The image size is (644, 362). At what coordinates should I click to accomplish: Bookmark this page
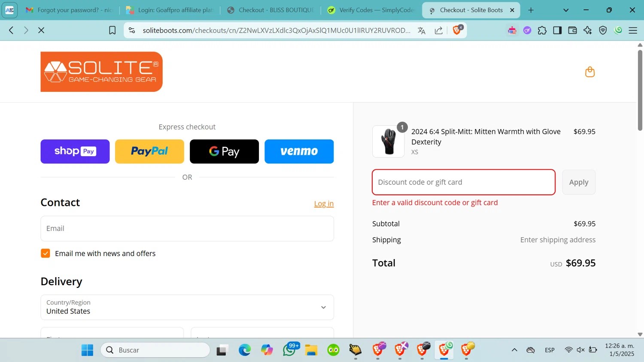click(x=112, y=30)
